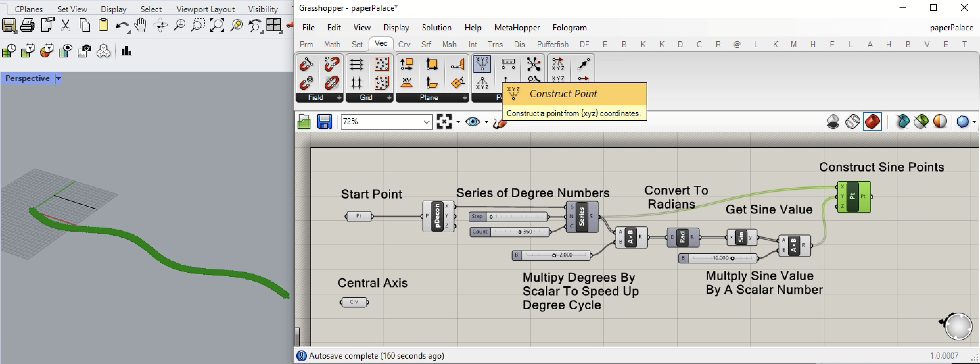The width and height of the screenshot is (980, 364).
Task: Click Rhino's Zoom Extents magnifier icon
Action: 217,25
